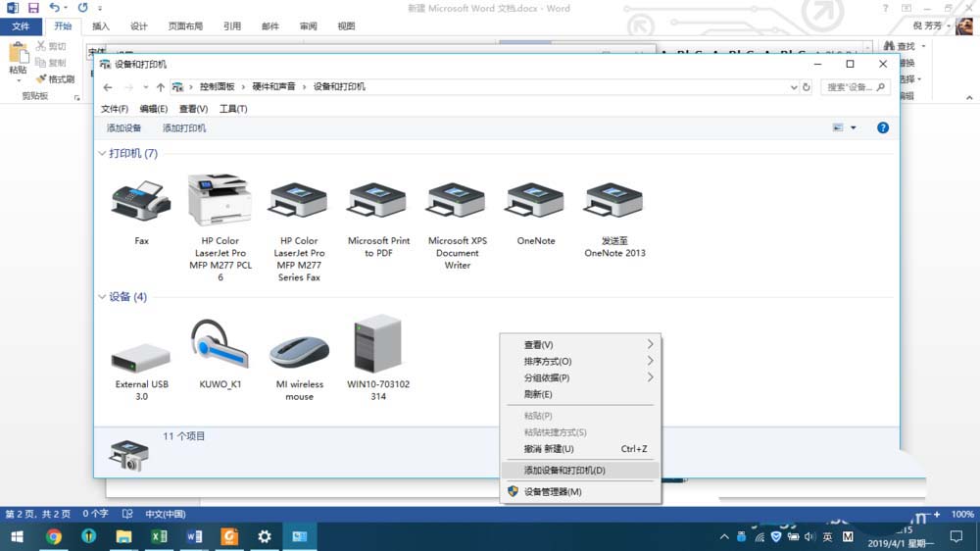
Task: Collapse the 打印机 (7) group
Action: click(x=102, y=154)
